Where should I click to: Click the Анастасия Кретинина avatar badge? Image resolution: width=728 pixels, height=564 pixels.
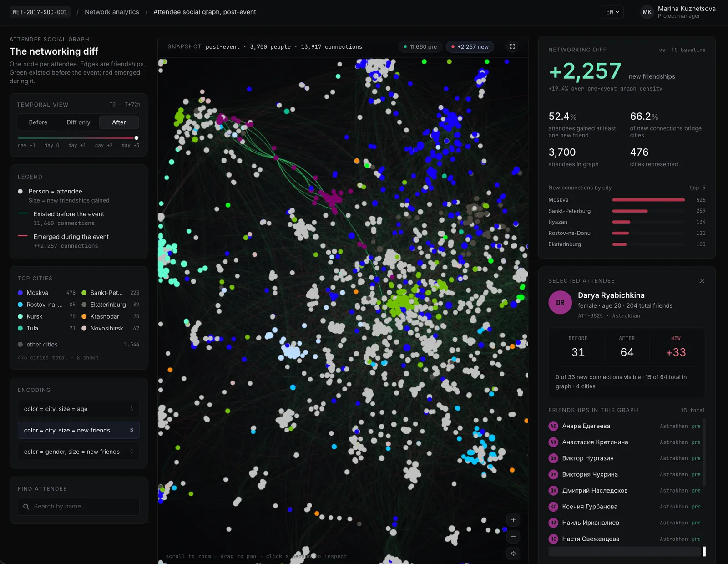pyautogui.click(x=553, y=442)
